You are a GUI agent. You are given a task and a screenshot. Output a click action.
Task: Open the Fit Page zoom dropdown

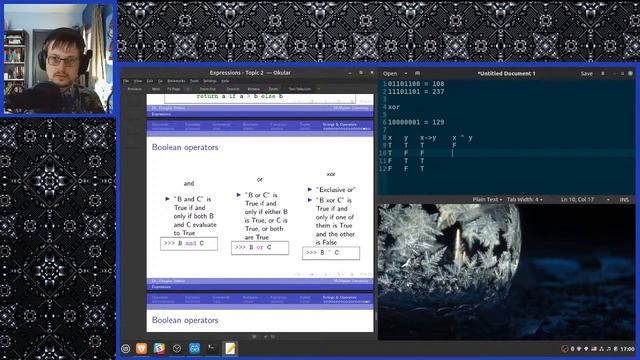pyautogui.click(x=178, y=89)
